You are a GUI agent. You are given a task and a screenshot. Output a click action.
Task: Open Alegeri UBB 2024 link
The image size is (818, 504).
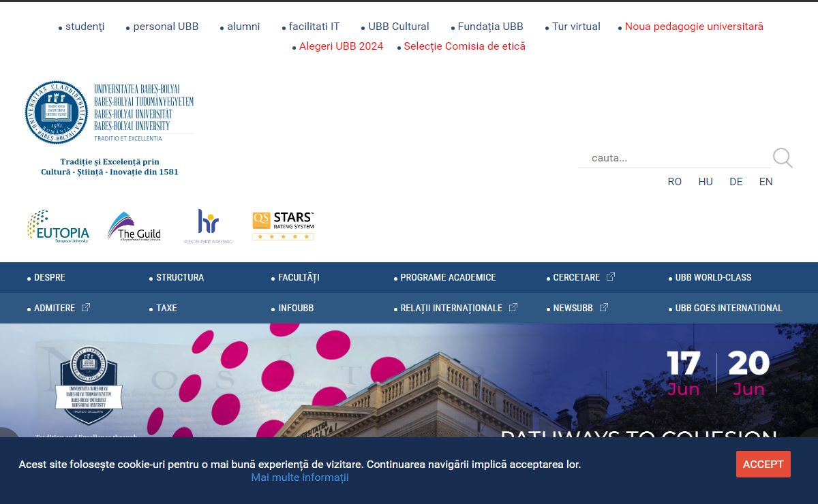coord(341,46)
